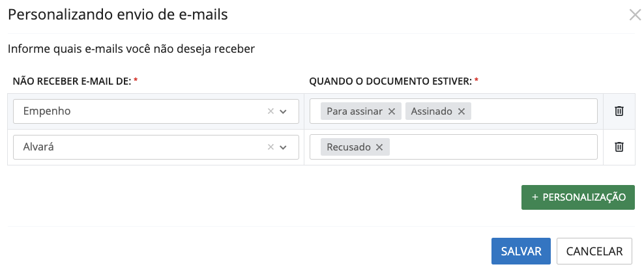Add a new row with + PERSONALIZAÇÃO

578,197
